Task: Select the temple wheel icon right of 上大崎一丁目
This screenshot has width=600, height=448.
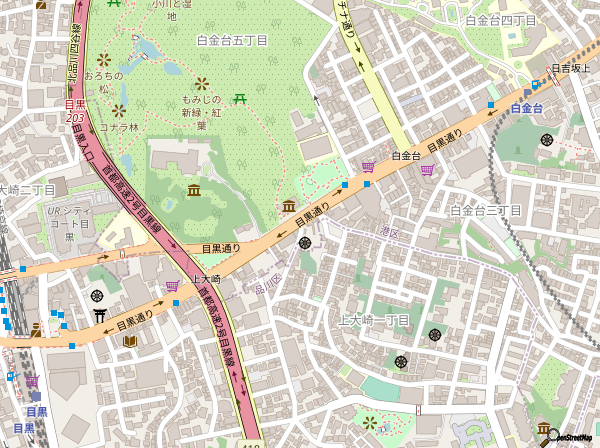Action: 437,333
